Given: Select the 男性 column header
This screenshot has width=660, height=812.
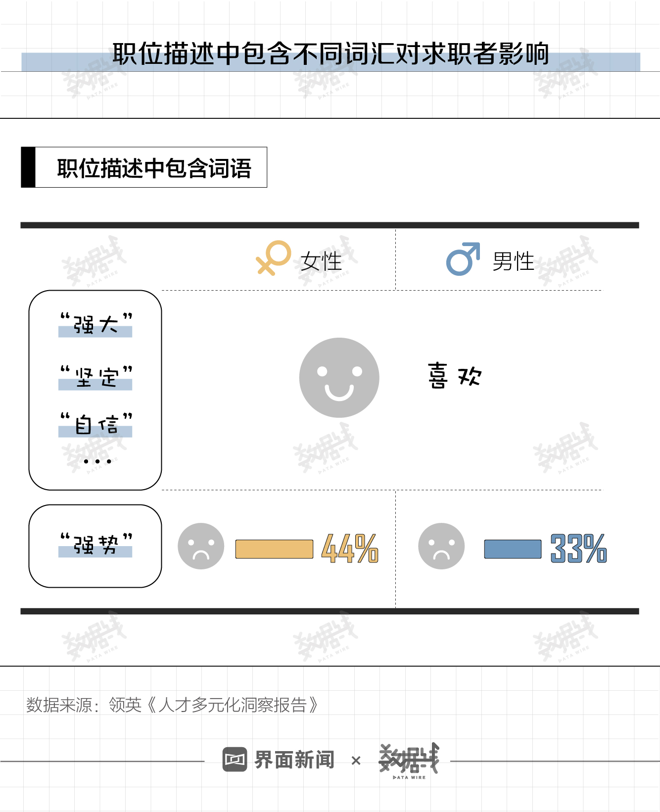Looking at the screenshot, I should click(513, 261).
